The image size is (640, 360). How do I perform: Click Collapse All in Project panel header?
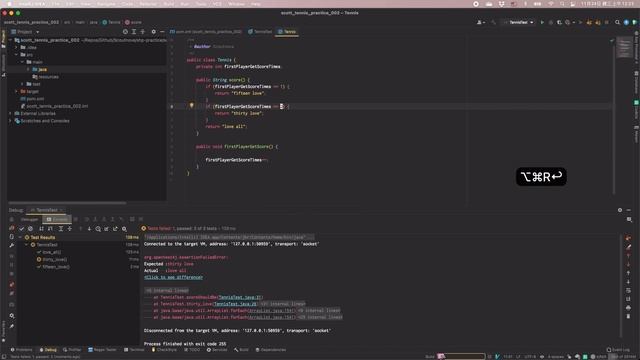142,31
